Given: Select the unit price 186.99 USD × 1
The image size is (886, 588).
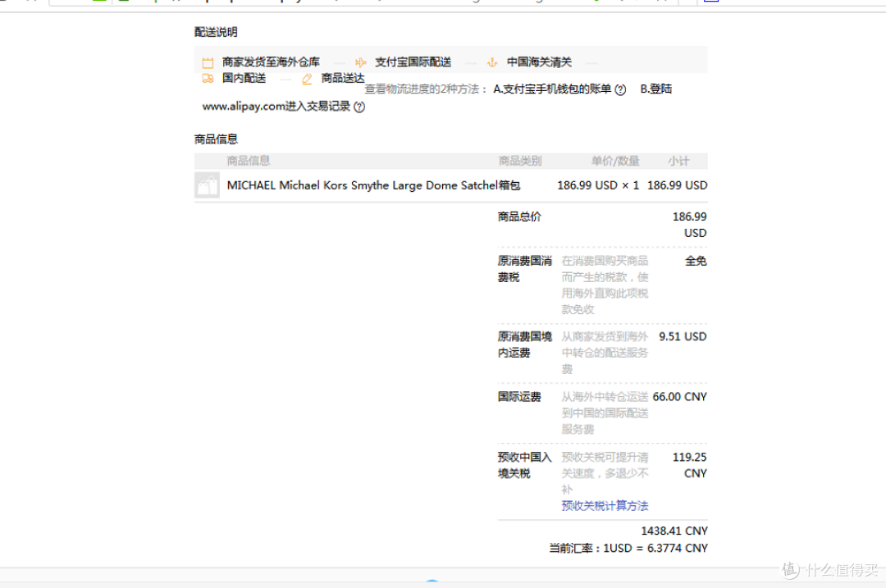Looking at the screenshot, I should pyautogui.click(x=598, y=185).
